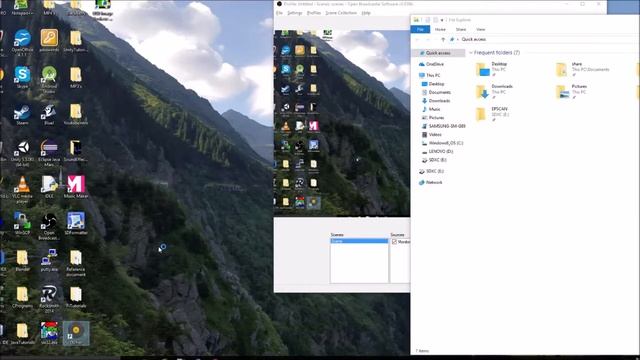Open putty.exe on the desktop
Screen dimensions: 640x360
[49, 260]
